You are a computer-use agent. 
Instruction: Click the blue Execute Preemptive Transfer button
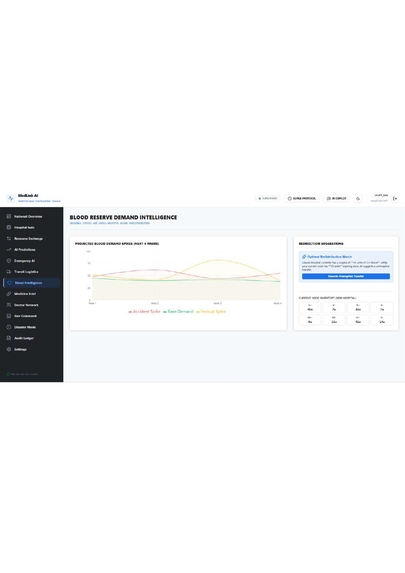346,276
